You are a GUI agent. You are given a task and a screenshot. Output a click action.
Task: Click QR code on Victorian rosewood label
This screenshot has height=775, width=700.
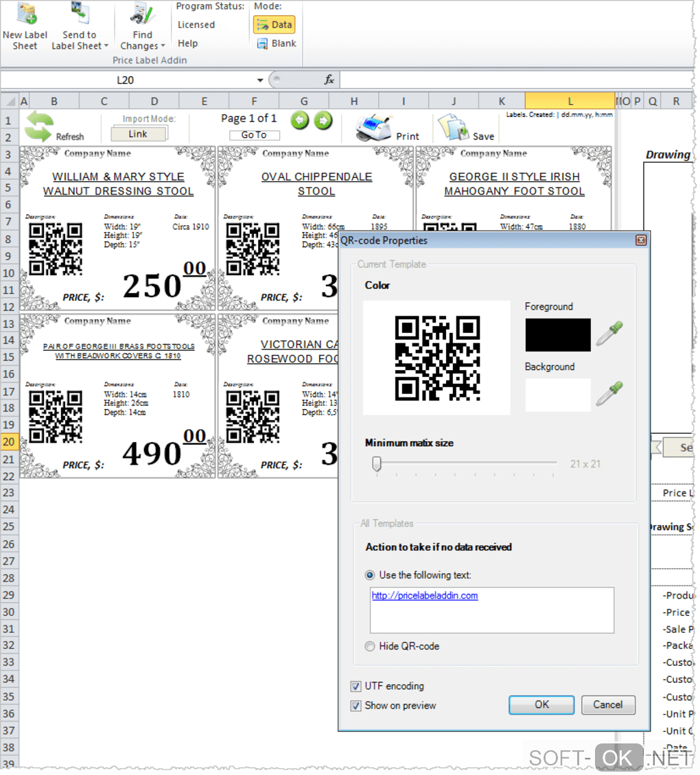click(x=253, y=416)
